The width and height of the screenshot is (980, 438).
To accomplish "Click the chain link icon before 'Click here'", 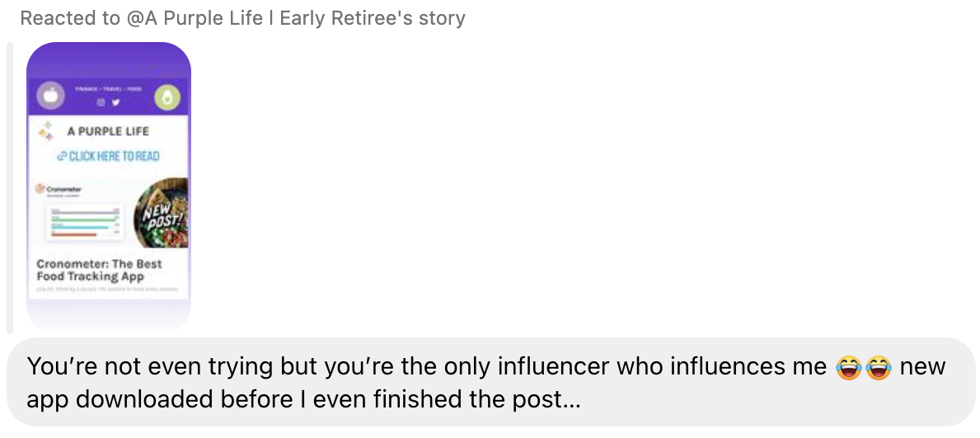I will [62, 156].
